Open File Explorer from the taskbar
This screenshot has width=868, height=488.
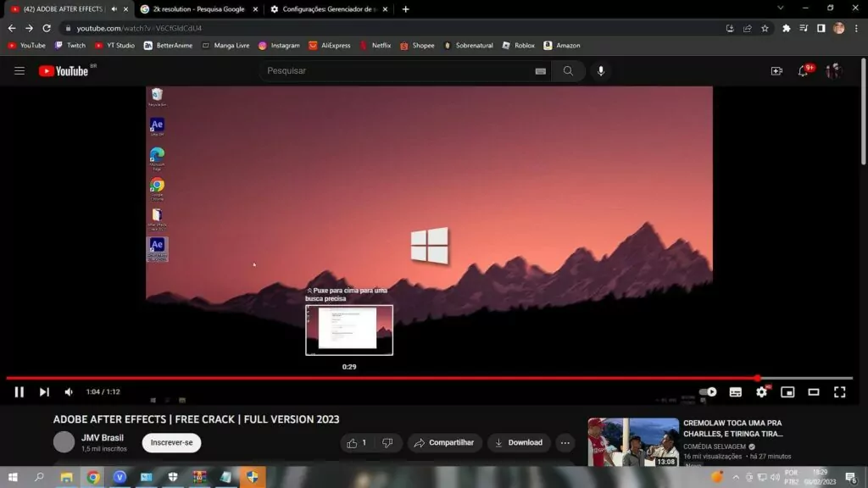66,477
